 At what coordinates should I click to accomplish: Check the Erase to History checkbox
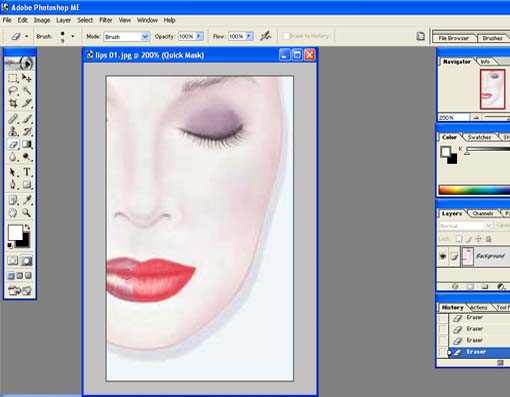pyautogui.click(x=286, y=36)
